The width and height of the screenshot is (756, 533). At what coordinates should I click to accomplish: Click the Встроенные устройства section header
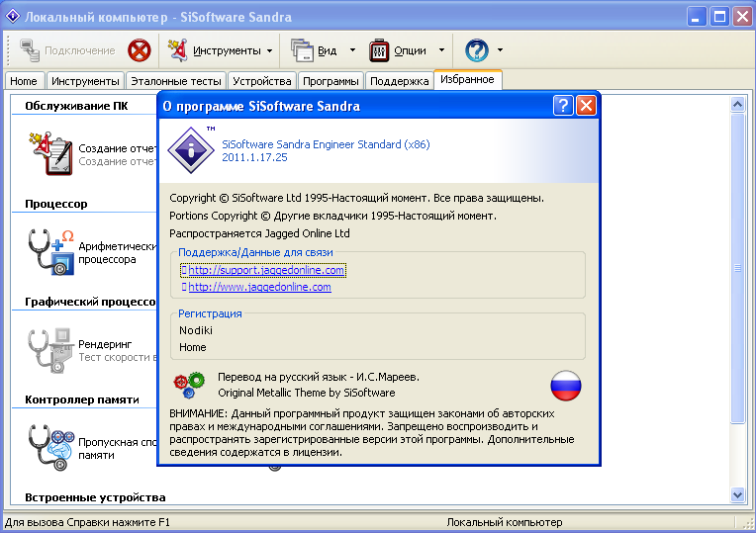click(x=95, y=497)
